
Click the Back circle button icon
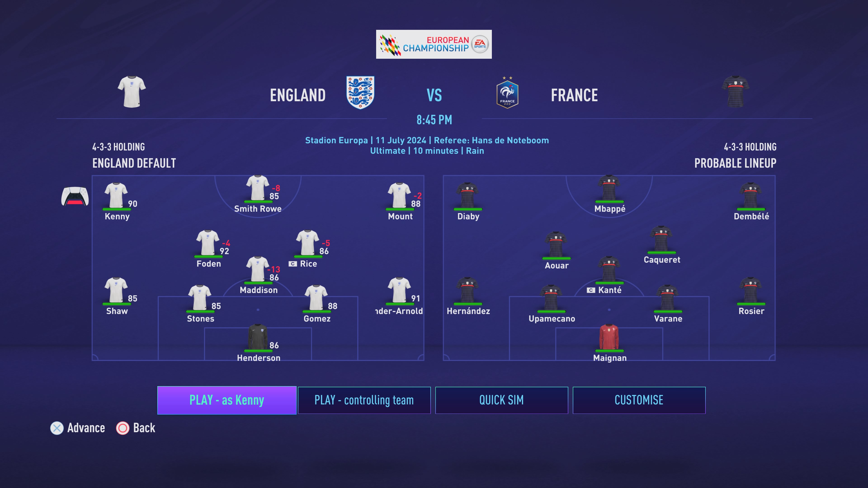[123, 428]
